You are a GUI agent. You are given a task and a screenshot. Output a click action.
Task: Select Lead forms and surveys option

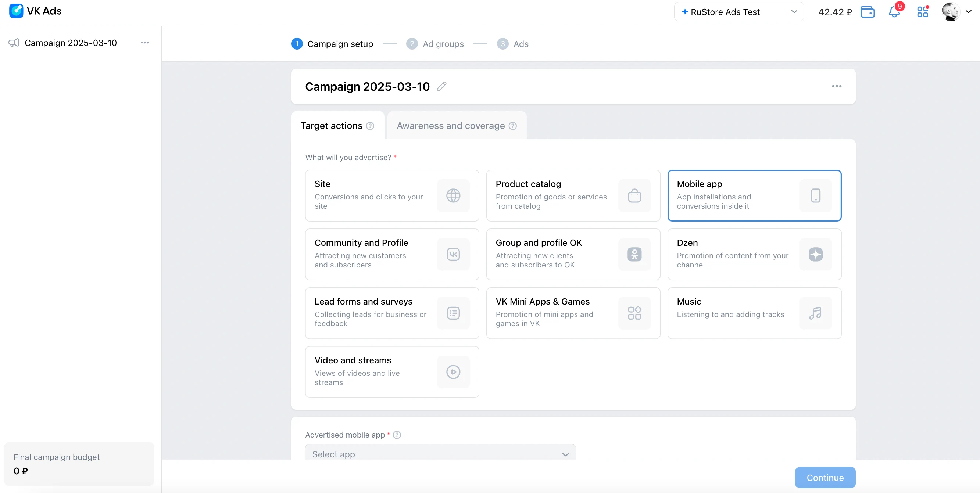[x=392, y=313]
